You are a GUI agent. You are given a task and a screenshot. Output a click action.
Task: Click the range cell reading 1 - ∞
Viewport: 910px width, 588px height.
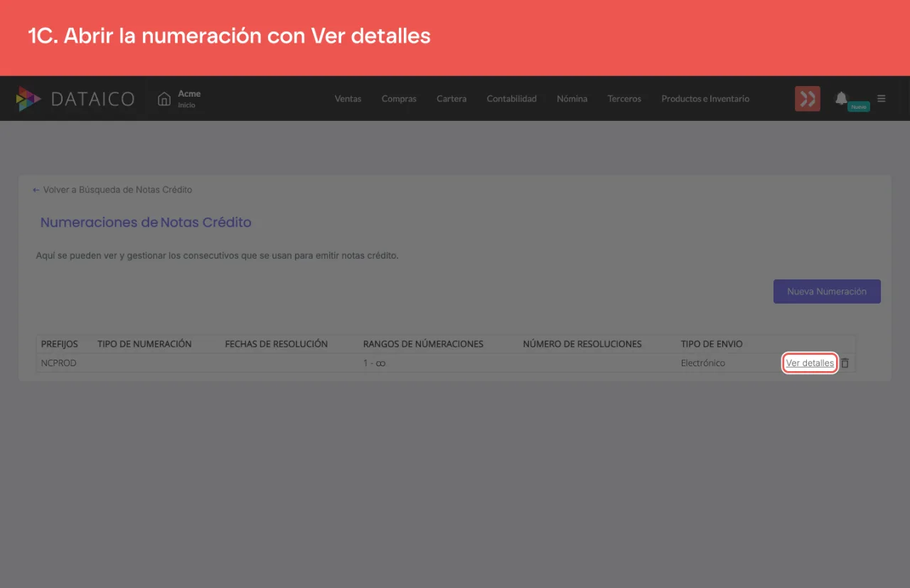375,363
